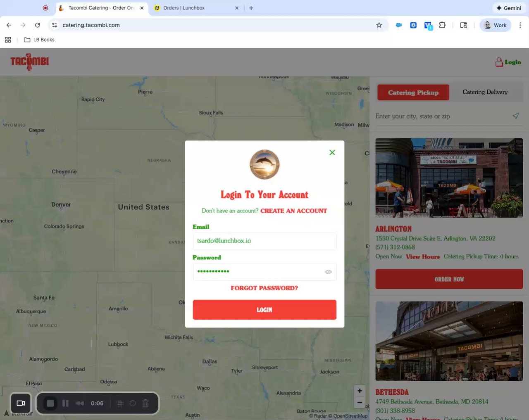529x420 pixels.
Task: Click the Arlington phone number (571) 312-0868
Action: click(x=395, y=247)
